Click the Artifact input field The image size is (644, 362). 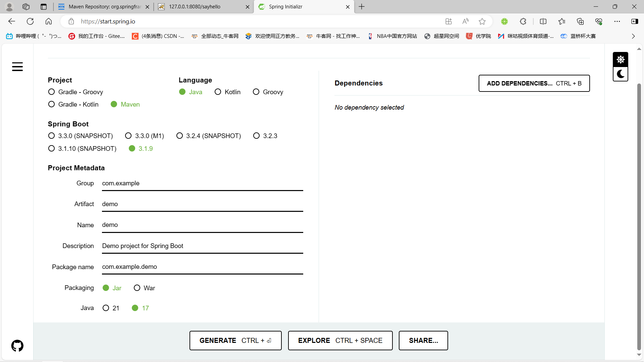click(203, 204)
